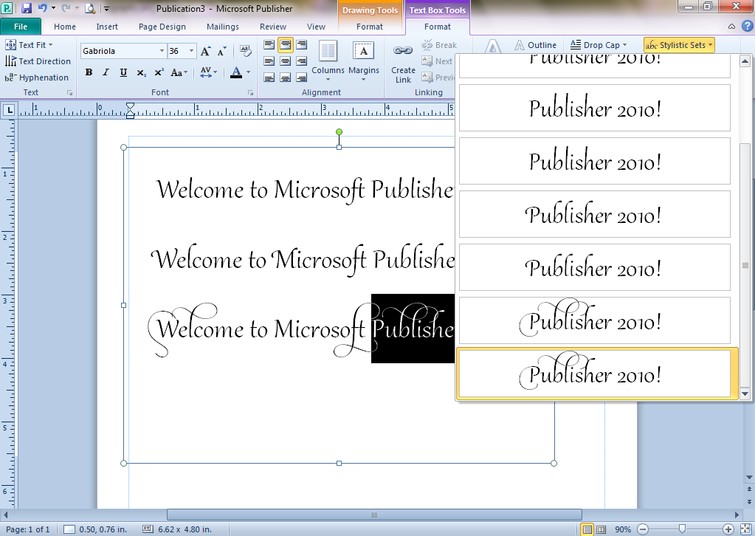The height and width of the screenshot is (536, 755).
Task: Click the Redo icon in the title bar
Action: [66, 8]
